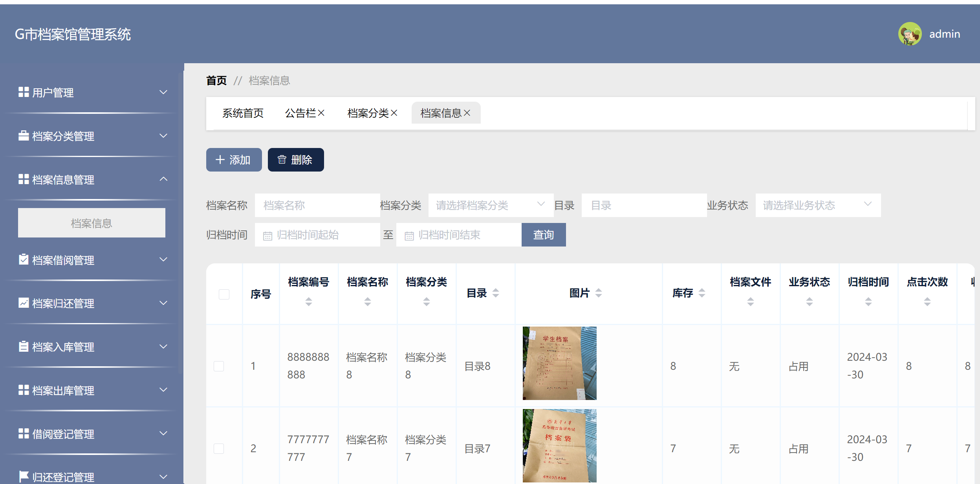Toggle the select-all checkbox in table header
This screenshot has width=980, height=484.
click(x=224, y=294)
